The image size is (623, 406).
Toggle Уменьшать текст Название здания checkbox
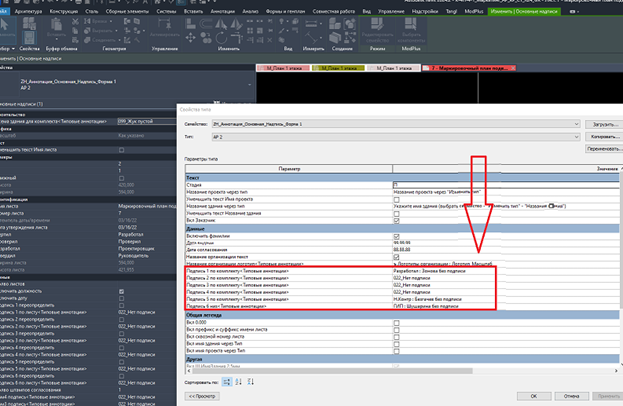click(x=396, y=214)
